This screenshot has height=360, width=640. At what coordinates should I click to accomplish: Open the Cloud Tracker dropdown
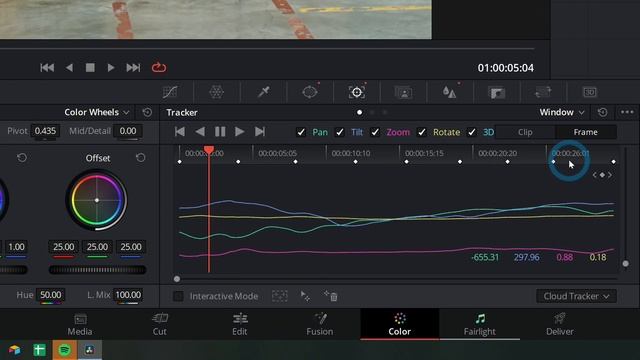pos(576,296)
